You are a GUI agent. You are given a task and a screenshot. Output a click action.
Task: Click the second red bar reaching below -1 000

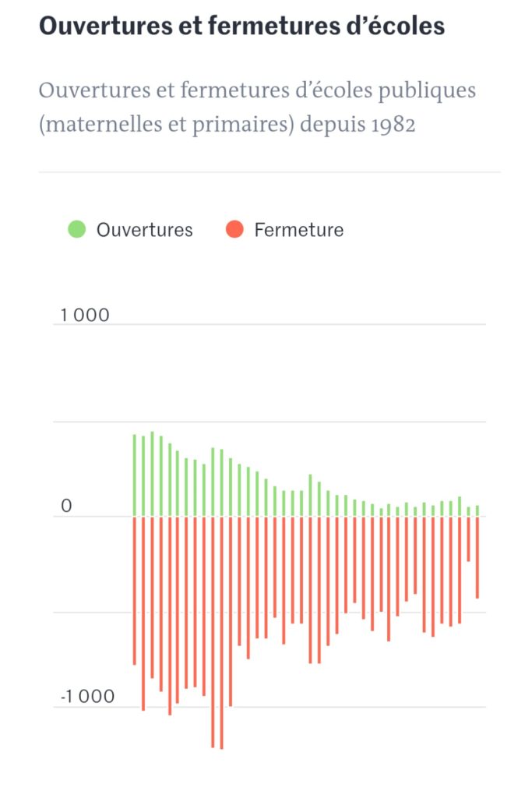(x=170, y=616)
